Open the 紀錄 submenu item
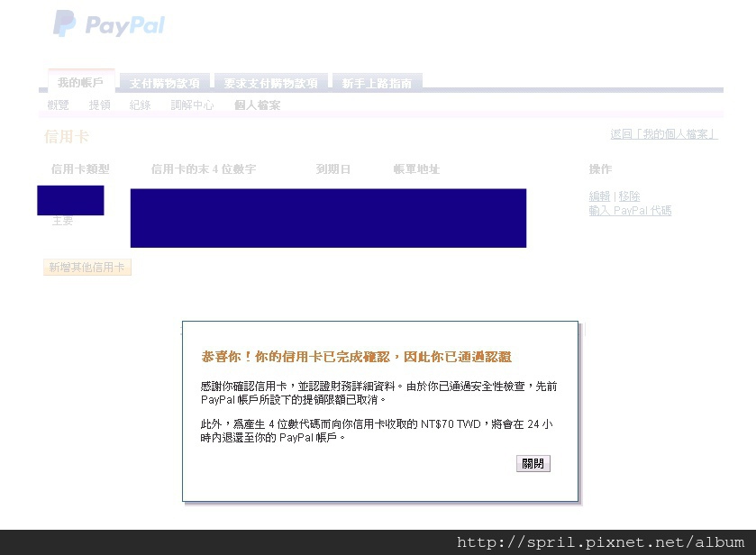The image size is (756, 555). click(x=141, y=105)
